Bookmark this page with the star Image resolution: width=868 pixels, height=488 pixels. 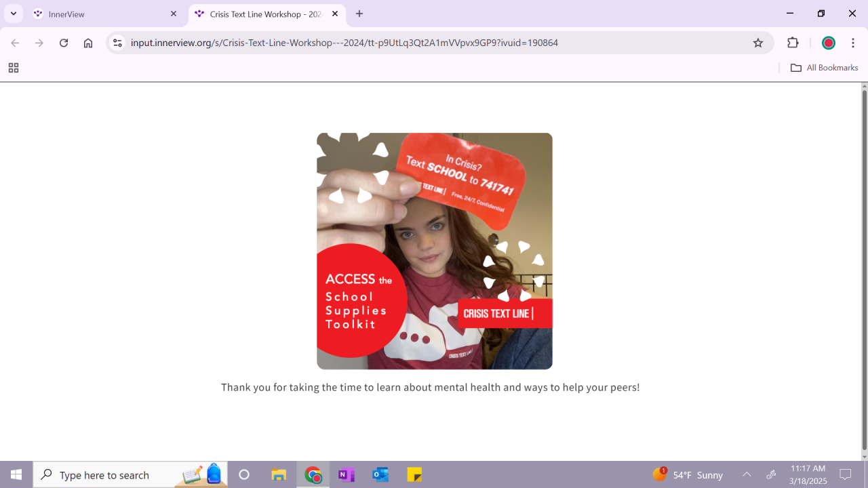(x=758, y=43)
